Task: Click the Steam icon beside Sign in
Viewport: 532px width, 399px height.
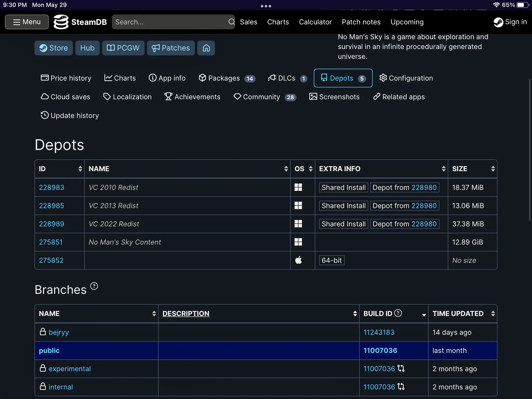Action: 498,22
